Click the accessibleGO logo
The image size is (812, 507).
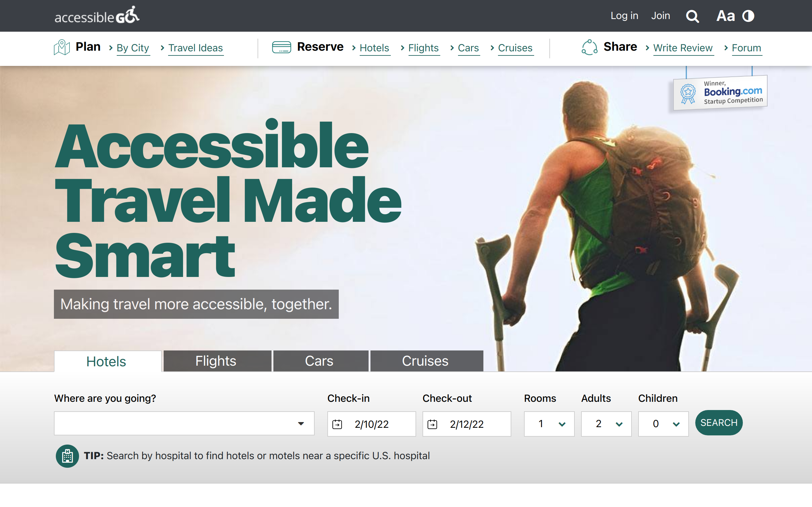97,15
